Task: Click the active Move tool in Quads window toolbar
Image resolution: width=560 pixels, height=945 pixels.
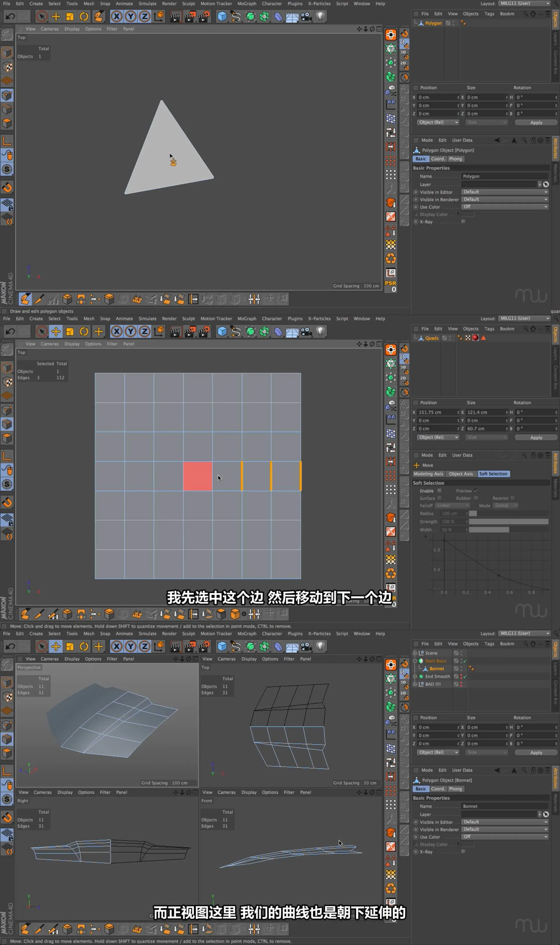Action: tap(56, 331)
